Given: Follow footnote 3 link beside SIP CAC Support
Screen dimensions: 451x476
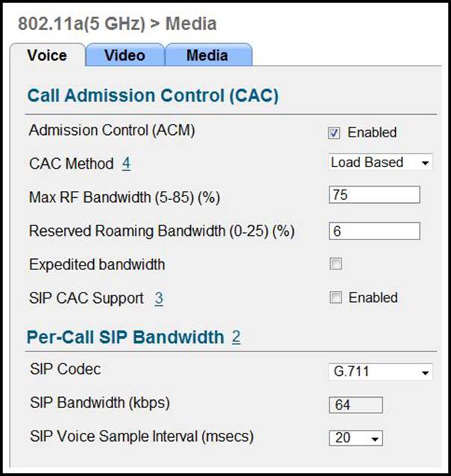Looking at the screenshot, I should 159,298.
